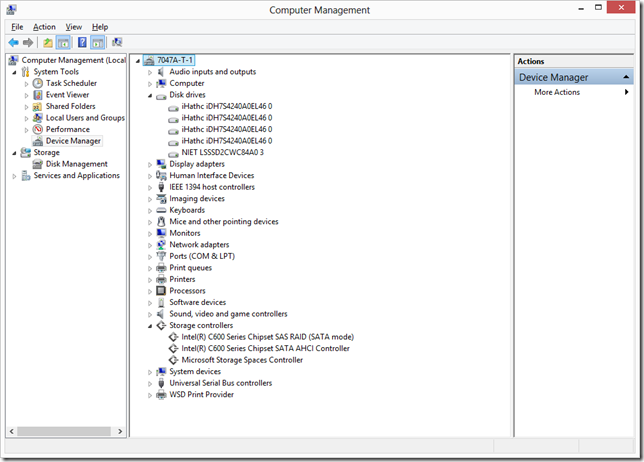Expand the Human Interface Devices node

point(150,176)
